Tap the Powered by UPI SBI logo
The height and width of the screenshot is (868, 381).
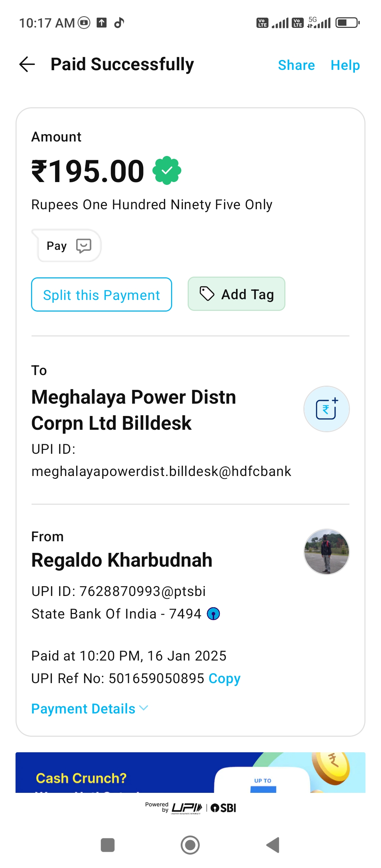190,808
